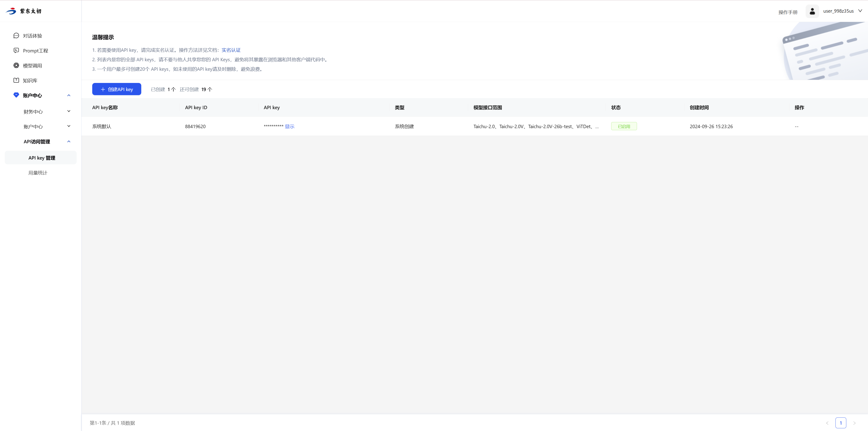The image size is (868, 431).
Task: Click 显示 to reveal the API key
Action: tap(289, 126)
